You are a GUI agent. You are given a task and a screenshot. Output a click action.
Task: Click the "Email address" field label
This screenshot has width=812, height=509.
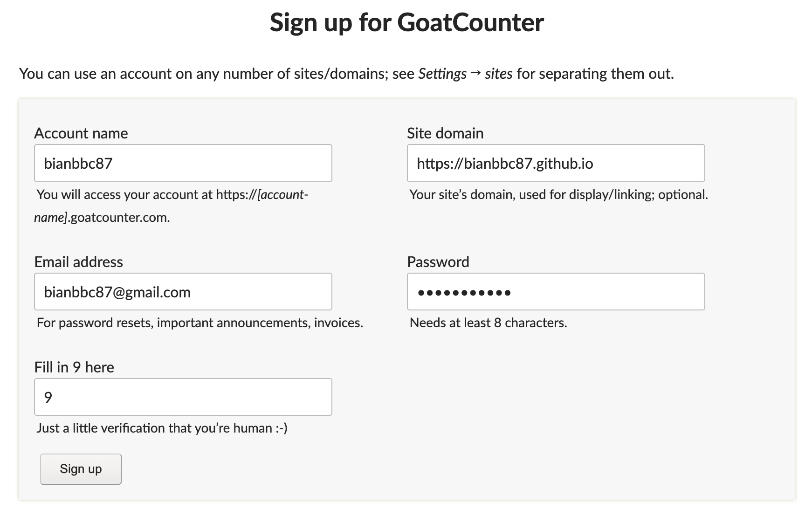click(78, 262)
